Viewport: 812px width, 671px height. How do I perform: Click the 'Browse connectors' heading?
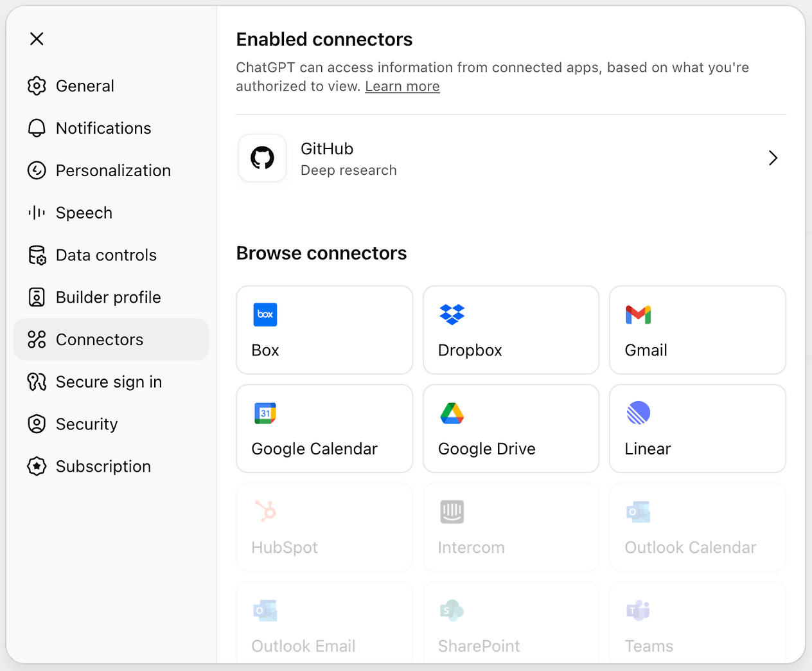point(321,253)
